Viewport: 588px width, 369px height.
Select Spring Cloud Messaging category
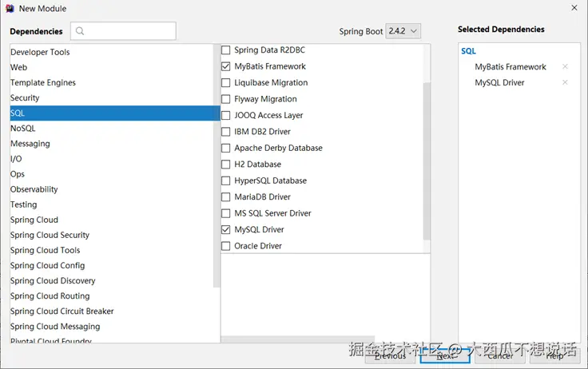(111, 327)
